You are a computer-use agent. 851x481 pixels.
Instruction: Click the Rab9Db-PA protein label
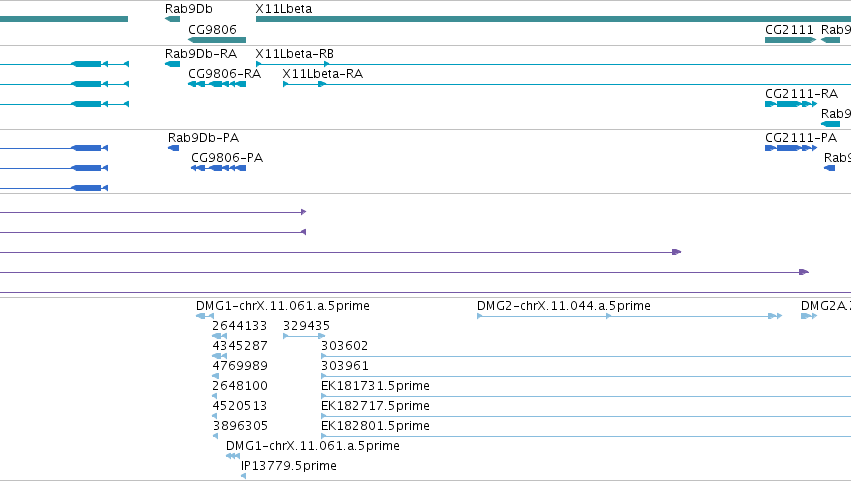[x=204, y=137]
